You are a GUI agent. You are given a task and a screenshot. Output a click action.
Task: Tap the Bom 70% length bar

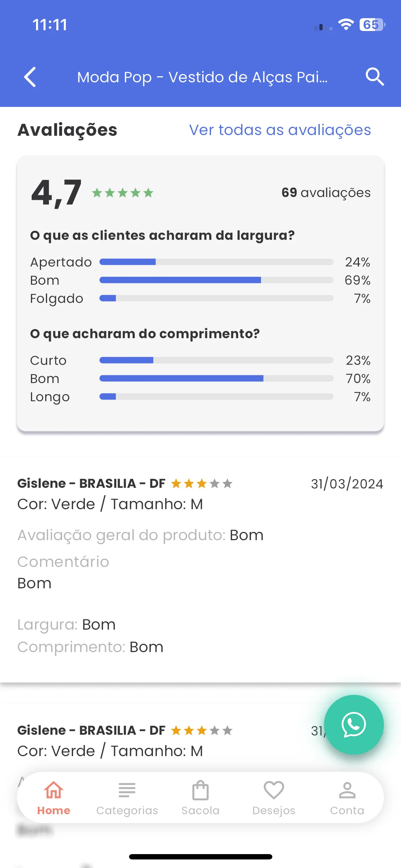click(x=216, y=378)
